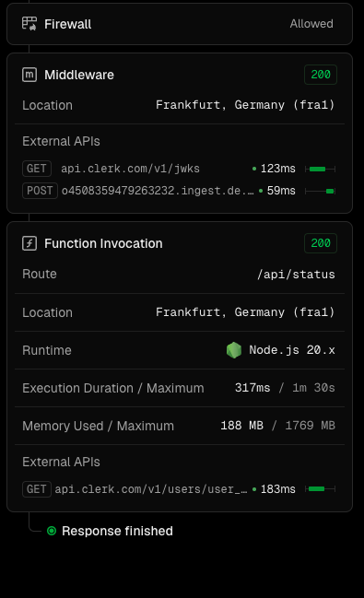Click the /api/status route value

point(296,275)
